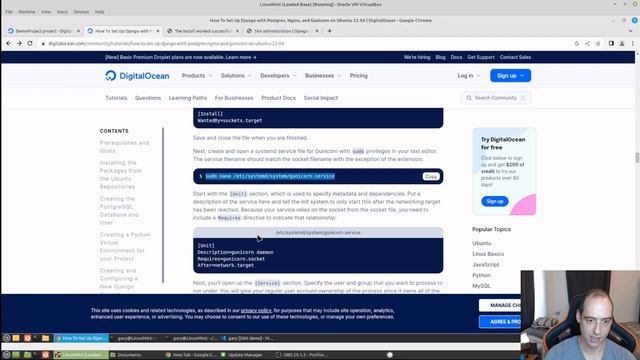Go to the Questions section
This screenshot has width=640, height=360.
pos(148,98)
